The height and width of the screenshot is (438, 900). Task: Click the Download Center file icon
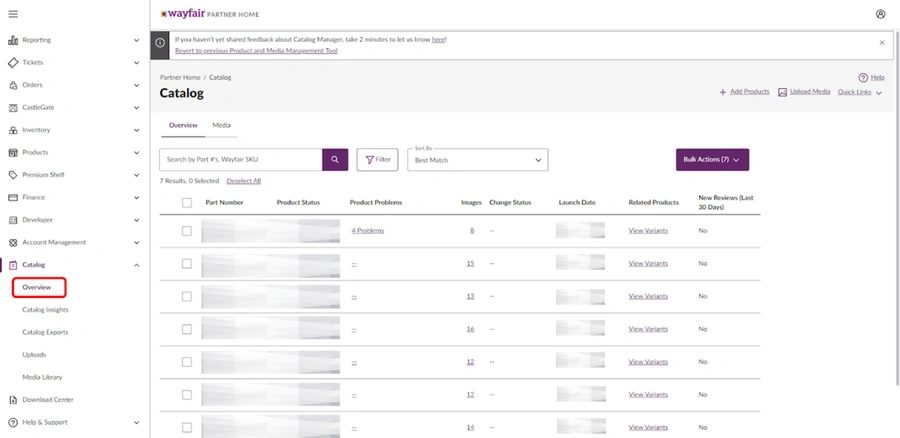pos(13,400)
